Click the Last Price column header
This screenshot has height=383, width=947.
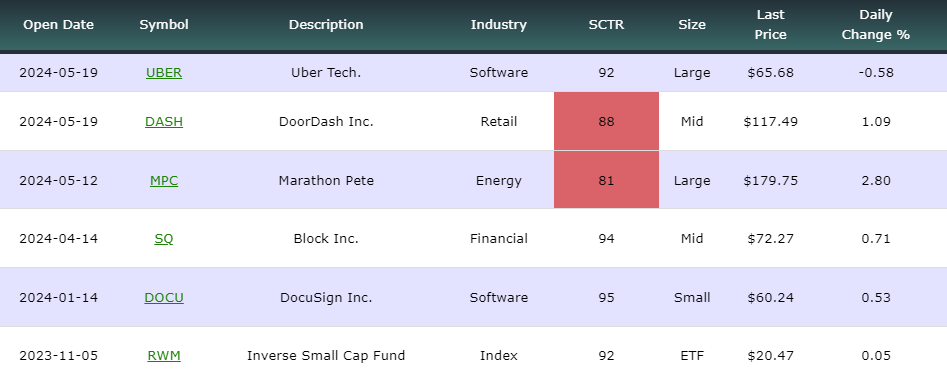coord(771,25)
